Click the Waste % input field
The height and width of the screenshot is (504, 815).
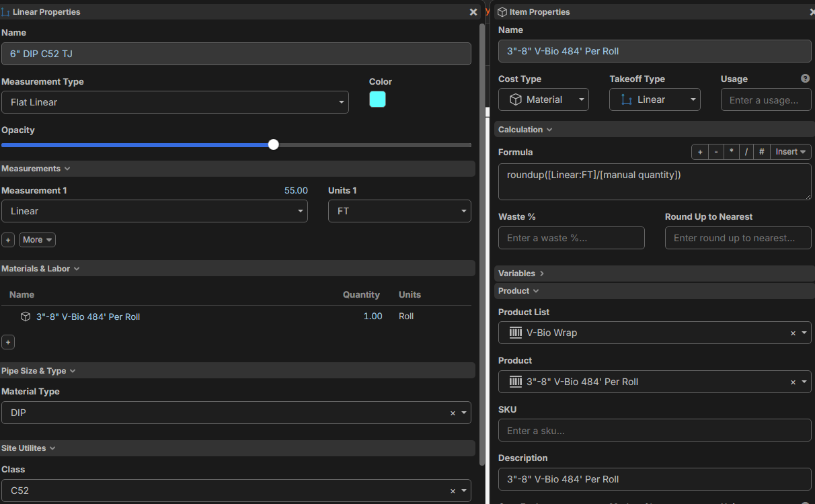click(571, 238)
